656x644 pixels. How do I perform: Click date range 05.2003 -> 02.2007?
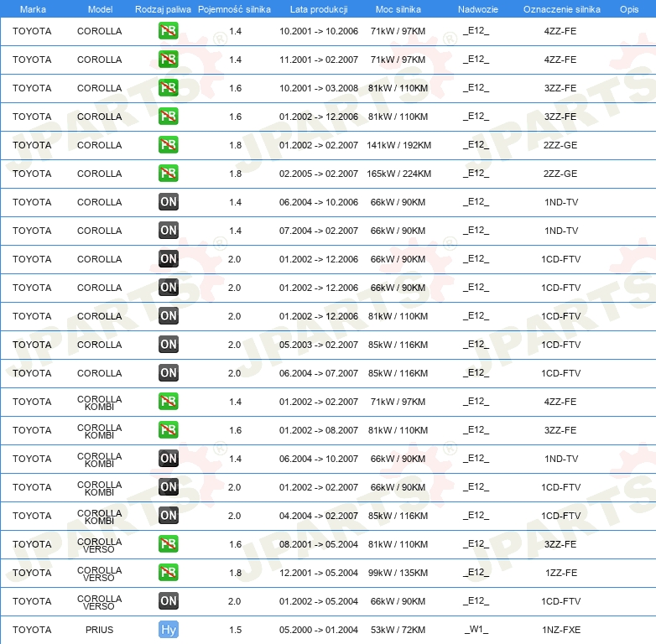tap(319, 345)
